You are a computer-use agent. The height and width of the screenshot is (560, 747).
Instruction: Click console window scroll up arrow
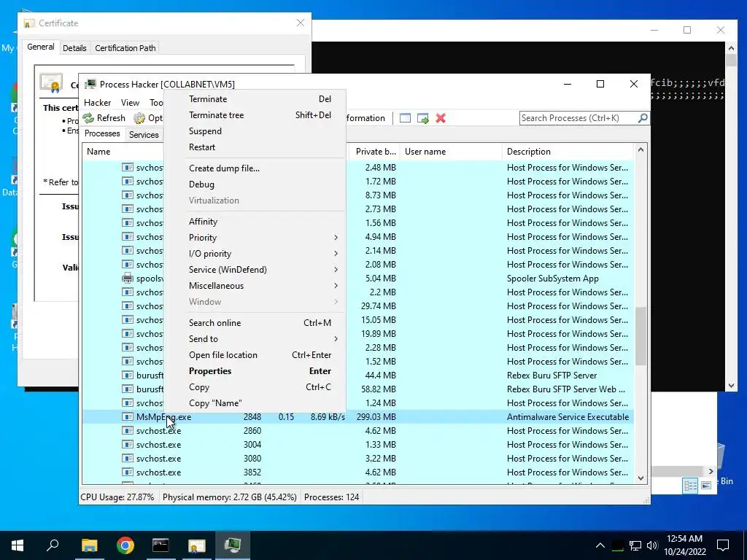731,47
